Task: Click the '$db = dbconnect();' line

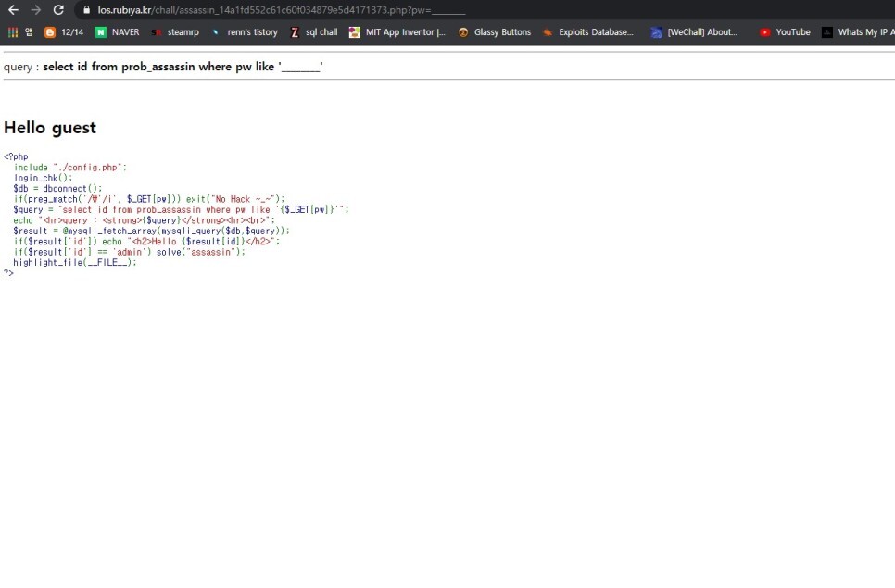Action: coord(57,188)
